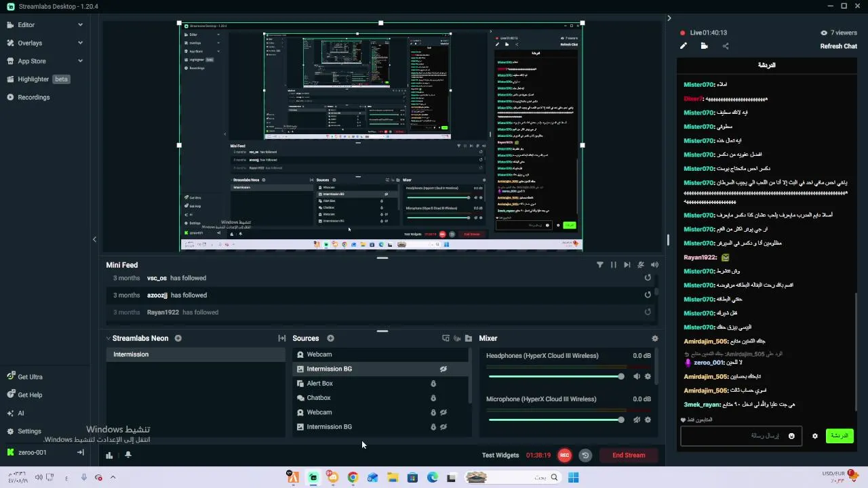Click logout arrow next to zeroo-001
Image resolution: width=868 pixels, height=488 pixels.
coord(80,452)
